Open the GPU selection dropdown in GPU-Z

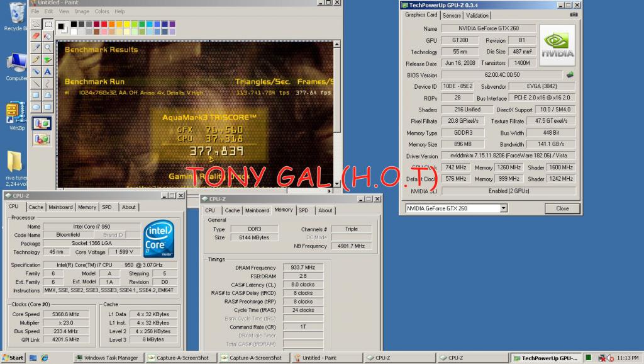(x=504, y=208)
